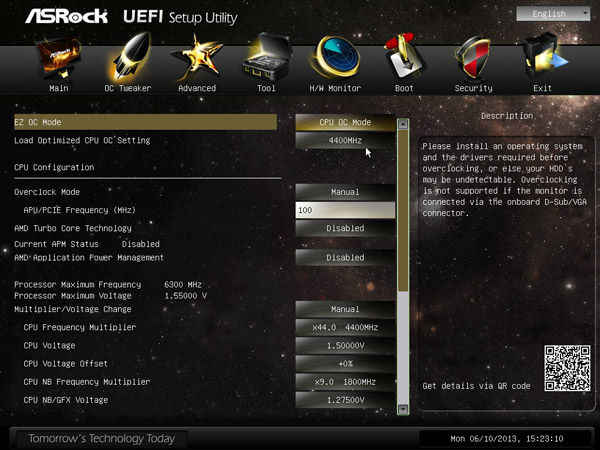The height and width of the screenshot is (450, 600).
Task: Click the settings list scrollbar thumb
Action: pyautogui.click(x=403, y=210)
